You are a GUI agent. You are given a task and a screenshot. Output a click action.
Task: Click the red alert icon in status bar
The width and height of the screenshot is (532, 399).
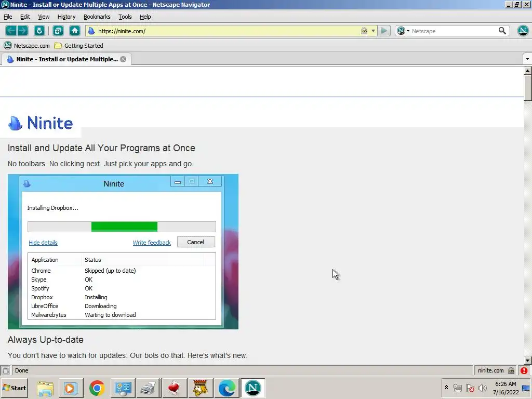click(x=524, y=370)
